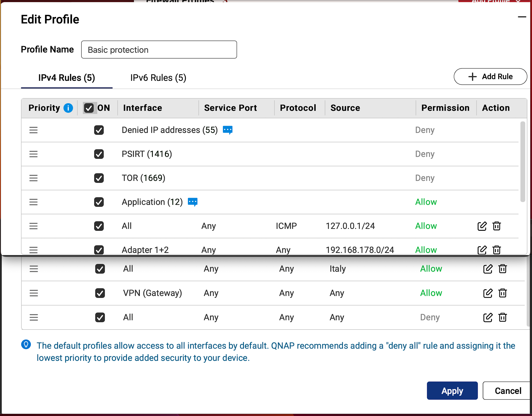Grab drag handle of PSIRT rule
Viewport: 532px width, 416px height.
(33, 154)
